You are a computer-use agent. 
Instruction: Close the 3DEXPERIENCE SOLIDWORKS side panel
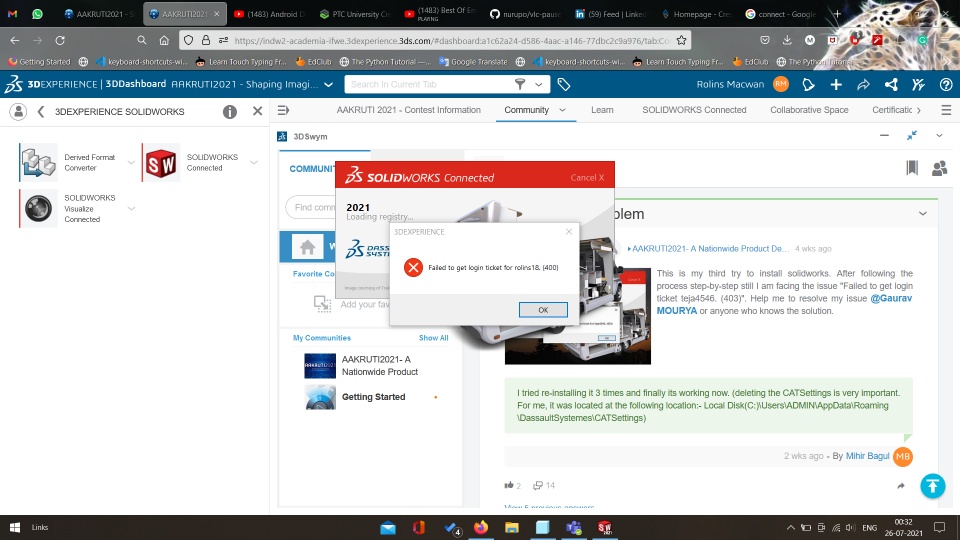257,111
